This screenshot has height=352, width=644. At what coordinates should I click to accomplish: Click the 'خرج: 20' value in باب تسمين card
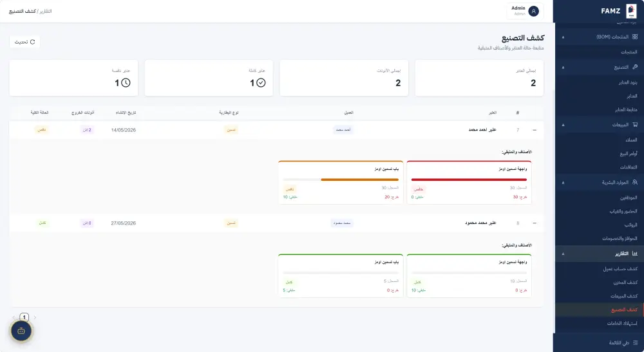[392, 198]
